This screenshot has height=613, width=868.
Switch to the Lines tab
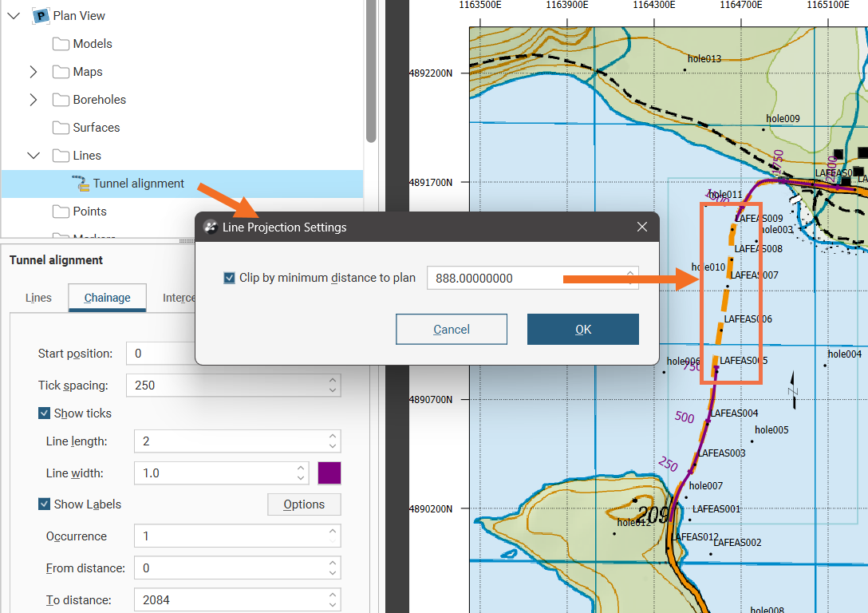38,298
